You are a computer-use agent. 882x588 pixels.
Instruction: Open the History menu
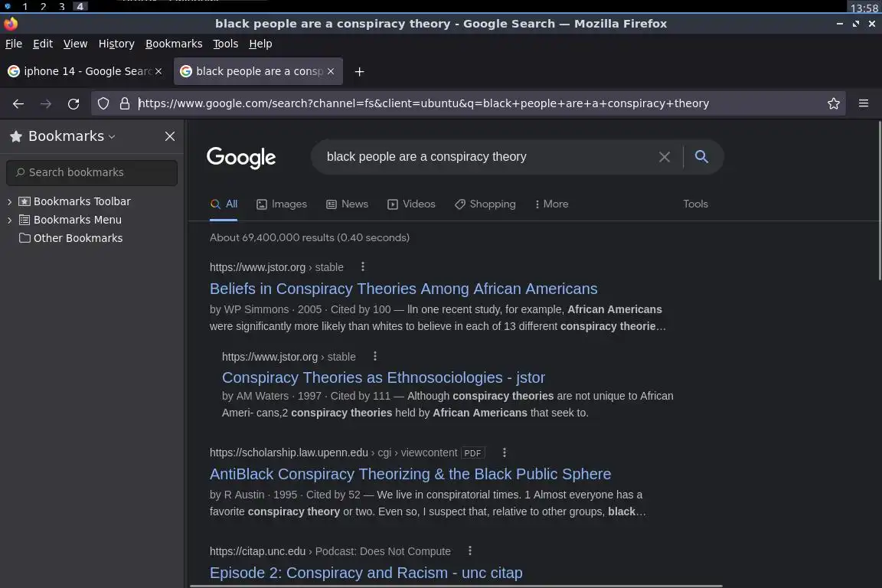[x=116, y=44]
